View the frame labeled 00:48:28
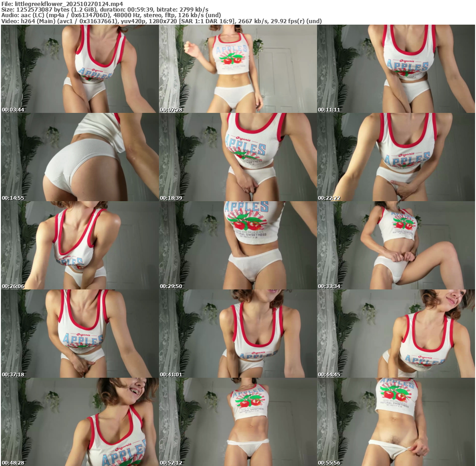Viewport: 476px width, 466px height. (80, 422)
